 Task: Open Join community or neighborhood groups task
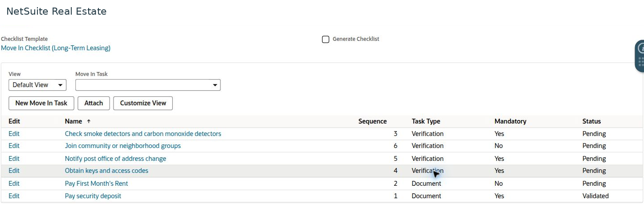click(123, 146)
